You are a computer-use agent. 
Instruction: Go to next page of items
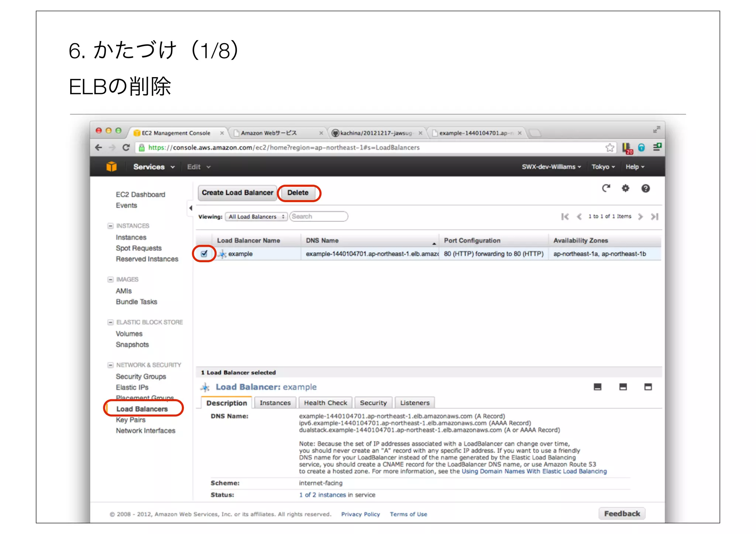pyautogui.click(x=640, y=217)
